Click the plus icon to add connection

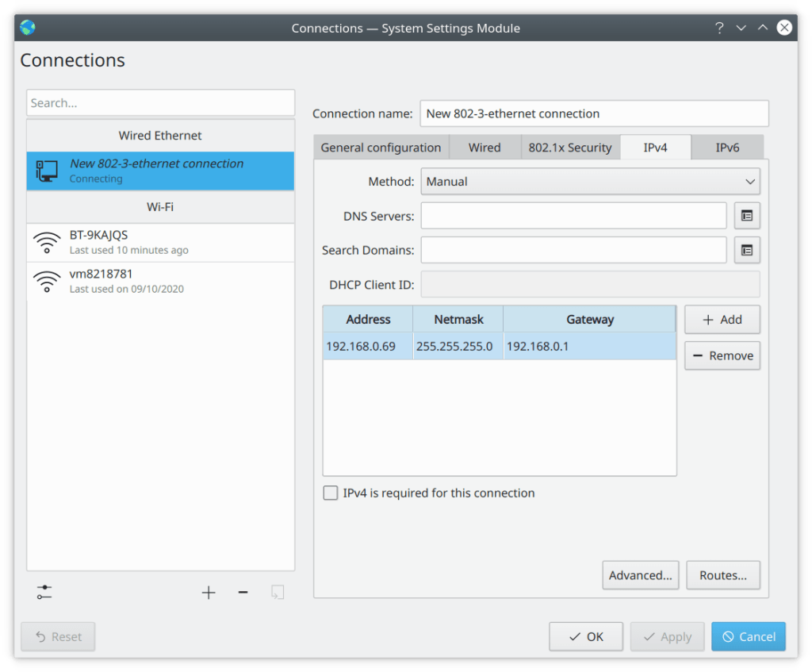pos(209,593)
